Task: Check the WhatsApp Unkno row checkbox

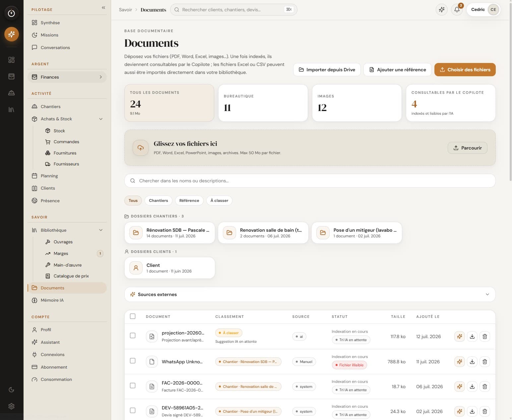Action: (x=133, y=361)
